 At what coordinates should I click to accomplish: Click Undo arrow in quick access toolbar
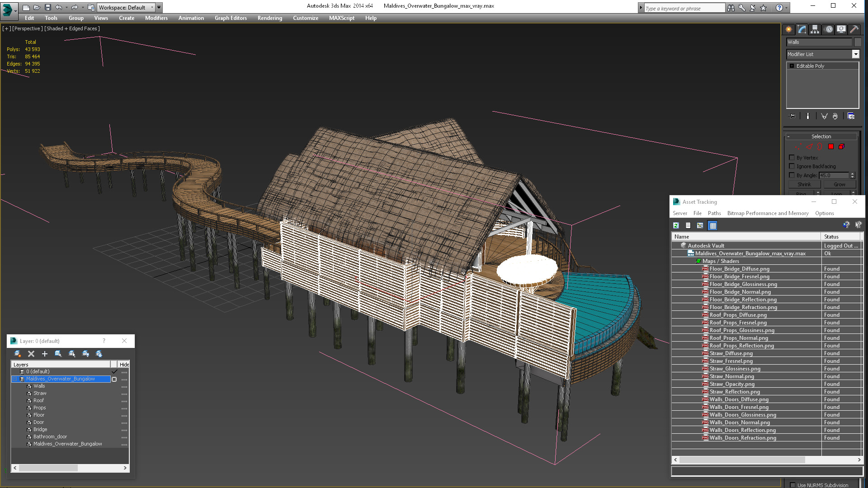click(58, 7)
